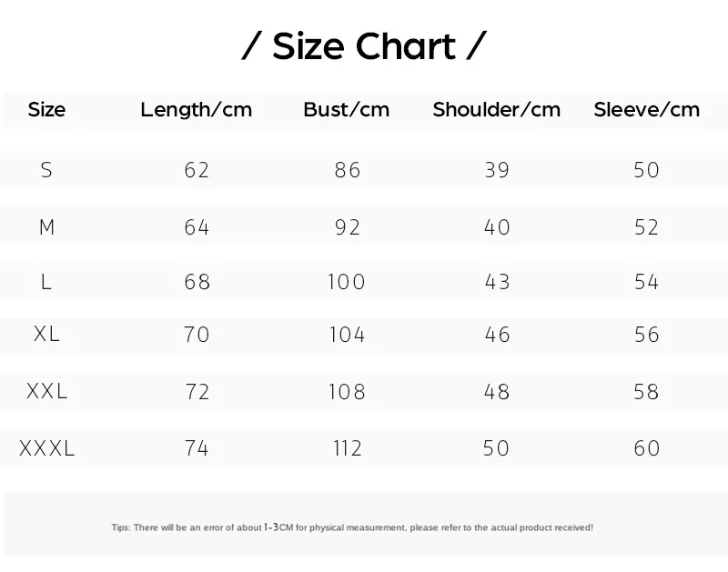Click the Bust/cm column header
728x572 pixels.
click(347, 110)
